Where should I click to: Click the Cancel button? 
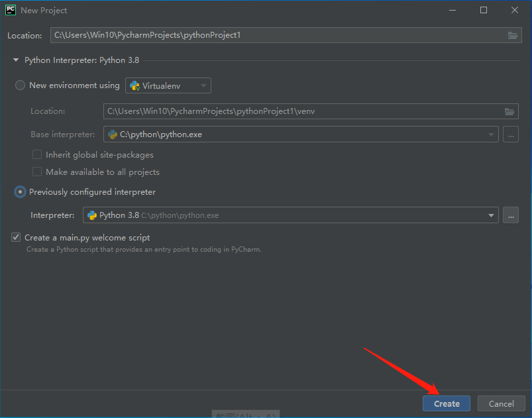[501, 403]
